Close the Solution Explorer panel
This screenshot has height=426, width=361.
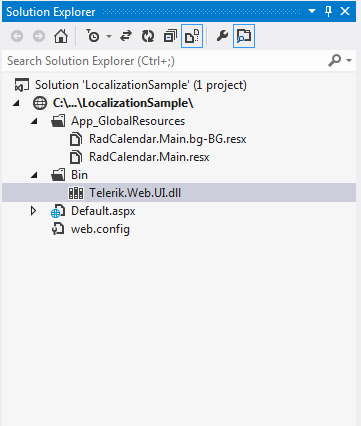pos(345,11)
